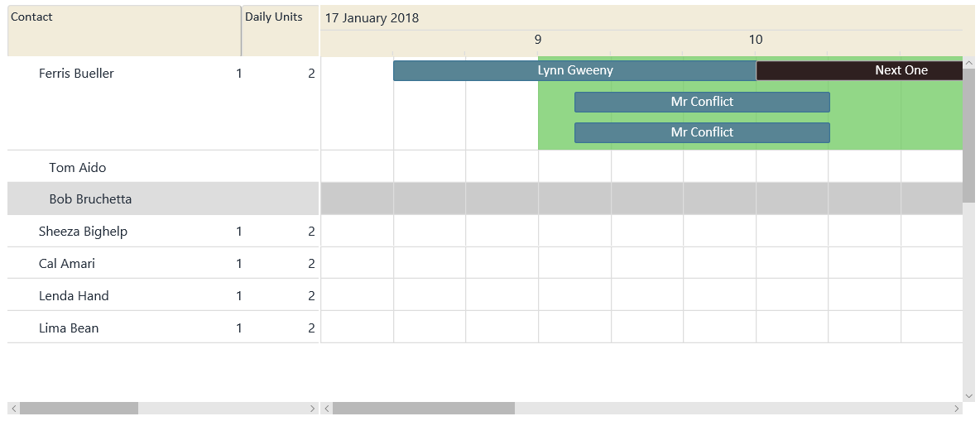Select the upper Mr Conflict appointment
Image resolution: width=980 pixels, height=421 pixels.
click(x=702, y=102)
